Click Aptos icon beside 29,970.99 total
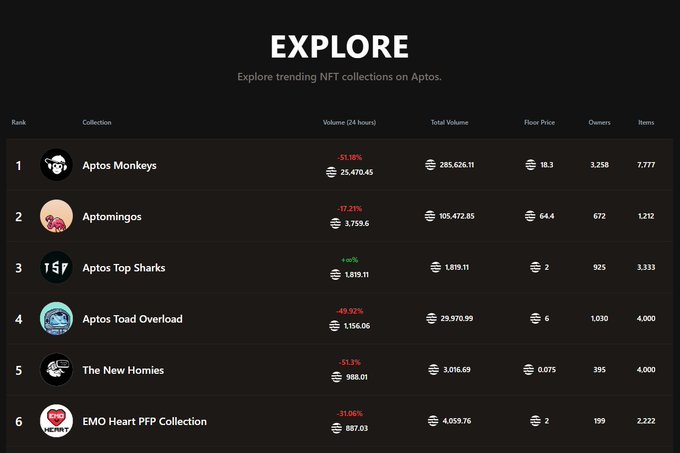The height and width of the screenshot is (453, 680). 431,318
